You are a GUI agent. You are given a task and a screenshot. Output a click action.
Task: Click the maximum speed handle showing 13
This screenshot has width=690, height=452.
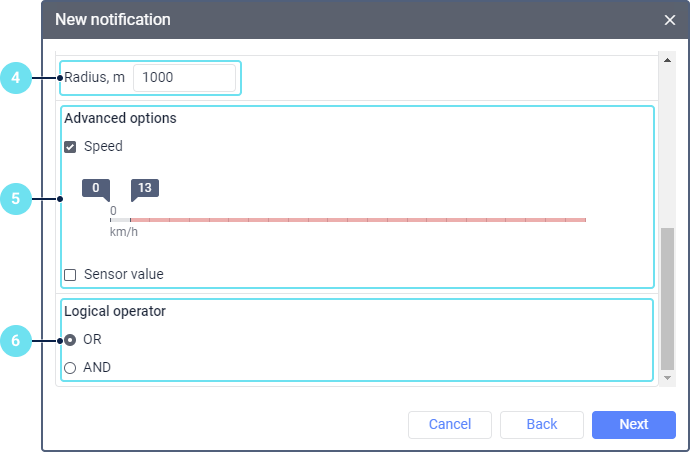145,188
